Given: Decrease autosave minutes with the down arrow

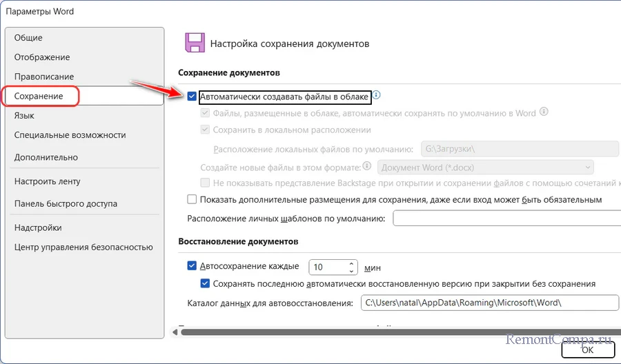Looking at the screenshot, I should [352, 271].
